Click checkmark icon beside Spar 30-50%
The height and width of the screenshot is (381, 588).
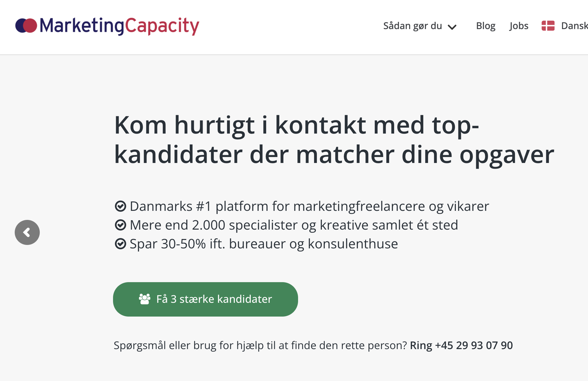(x=121, y=244)
